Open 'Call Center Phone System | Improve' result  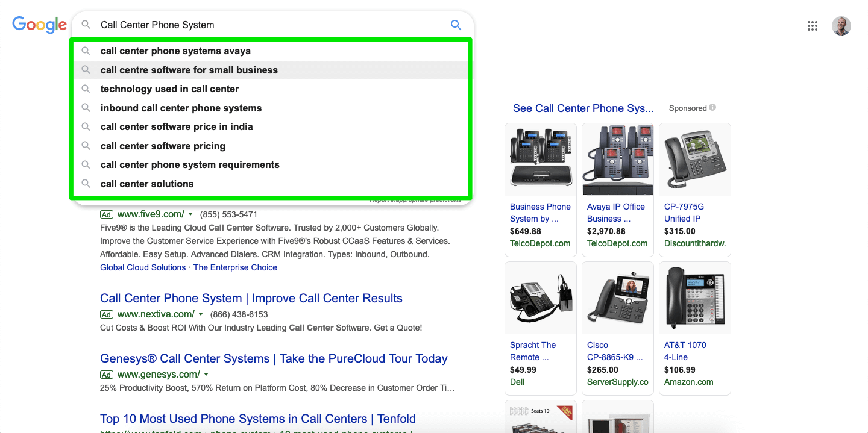tap(251, 298)
